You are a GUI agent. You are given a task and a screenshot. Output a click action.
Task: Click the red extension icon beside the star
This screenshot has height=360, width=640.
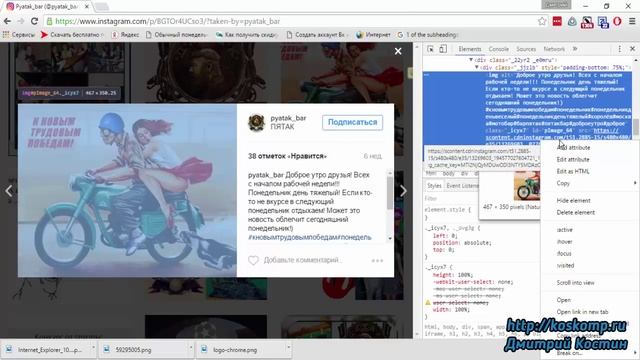click(x=557, y=21)
